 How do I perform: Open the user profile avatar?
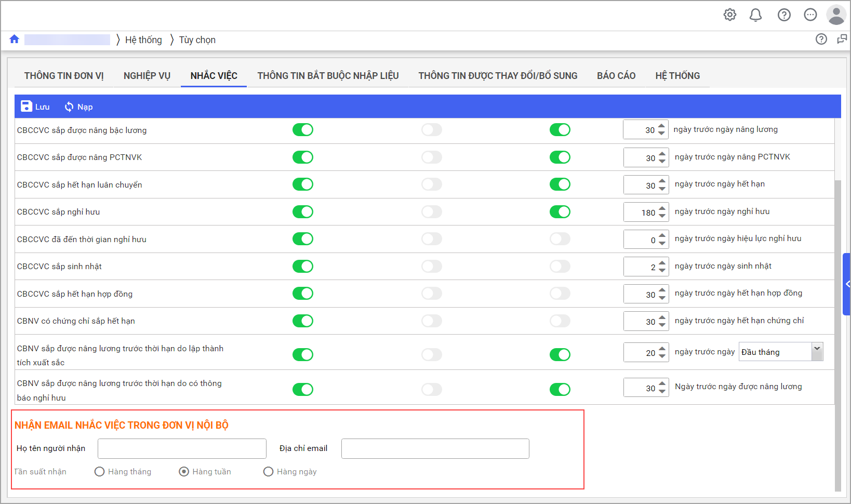pyautogui.click(x=836, y=15)
